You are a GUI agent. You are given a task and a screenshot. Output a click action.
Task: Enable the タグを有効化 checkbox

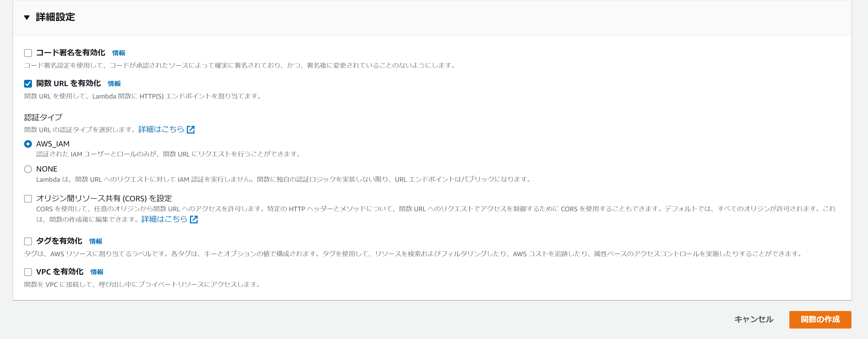[28, 241]
